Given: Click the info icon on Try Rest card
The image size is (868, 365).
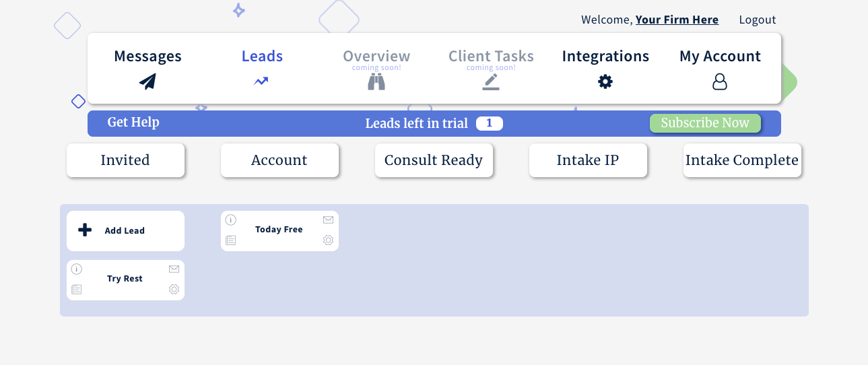Looking at the screenshot, I should 77,269.
